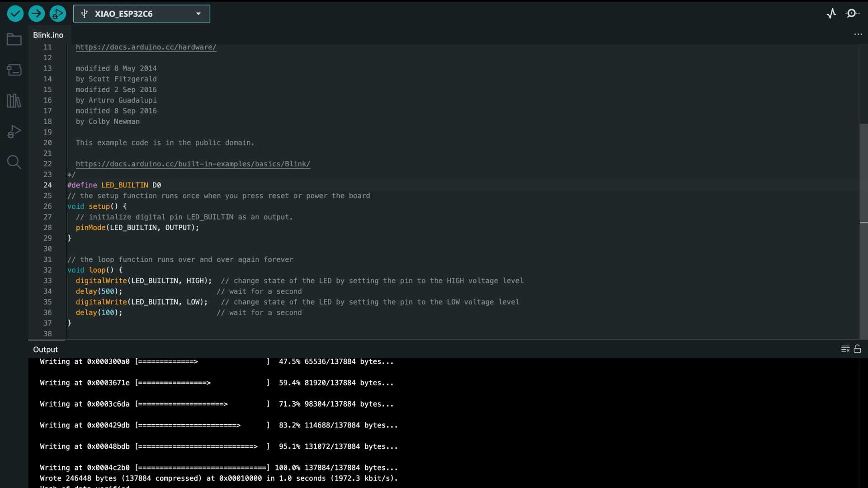Open the docs.arduino.cc/hardware link
868x488 pixels.
[x=146, y=47]
